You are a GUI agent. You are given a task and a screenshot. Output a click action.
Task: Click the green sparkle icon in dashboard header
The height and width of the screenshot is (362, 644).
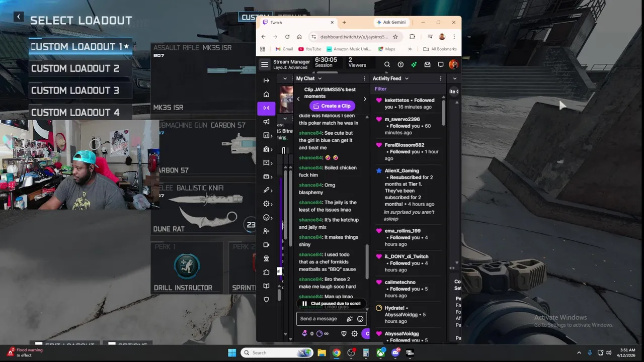[x=414, y=64]
